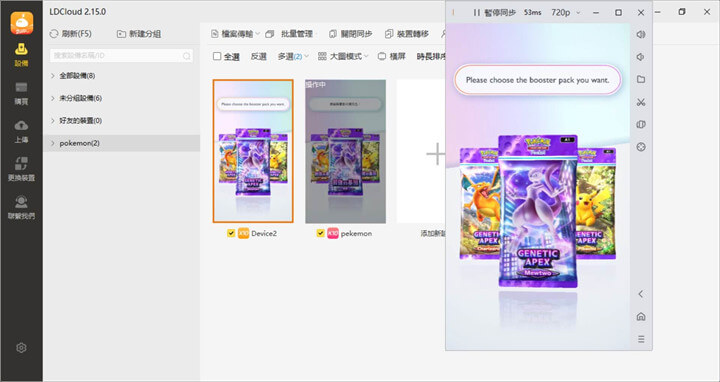Expand the 全部設備(8) group
Screen dimensions: 720x382
point(52,76)
